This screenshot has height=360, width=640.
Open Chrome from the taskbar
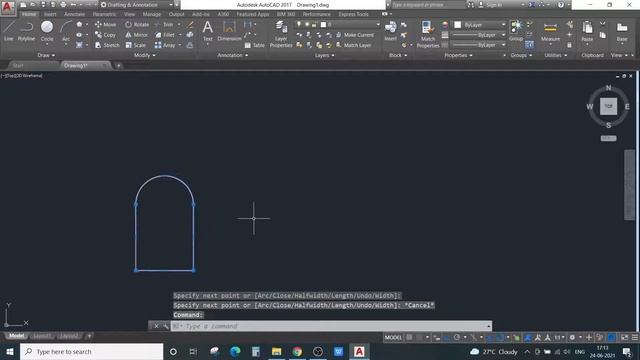click(297, 351)
